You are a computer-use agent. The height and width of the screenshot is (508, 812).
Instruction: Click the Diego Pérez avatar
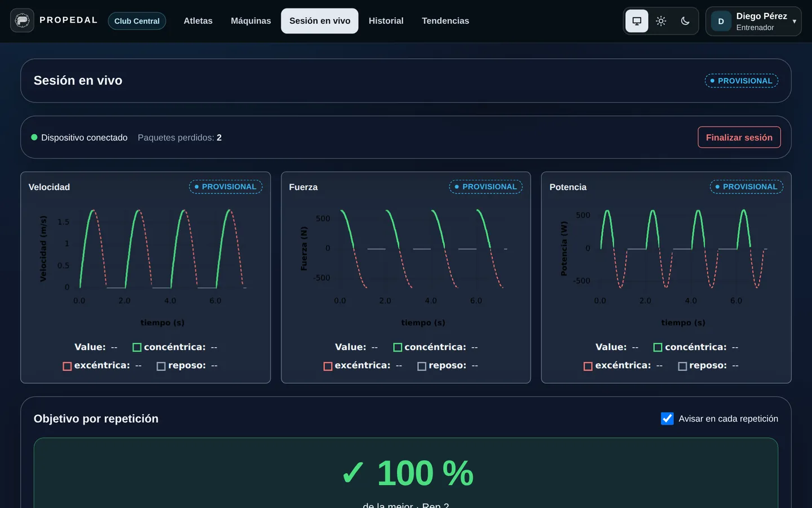721,21
